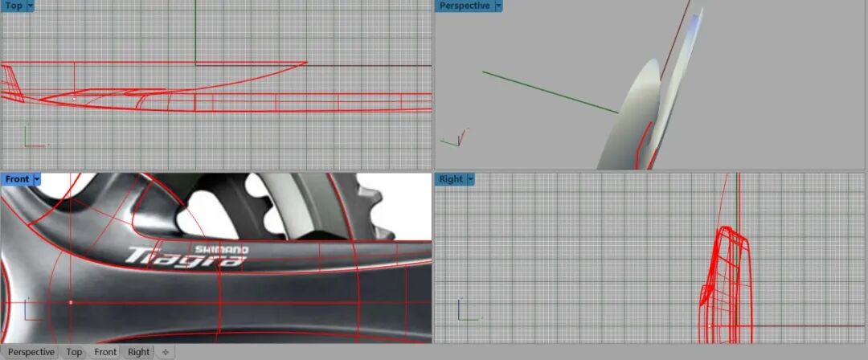Switch to the Right bottom tab
This screenshot has height=360, width=868.
(138, 352)
